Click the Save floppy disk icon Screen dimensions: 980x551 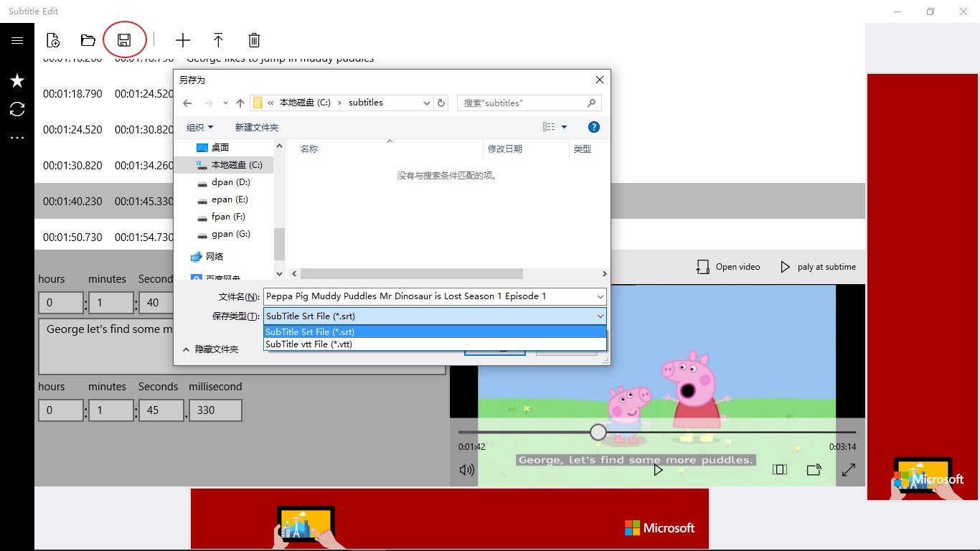point(124,40)
